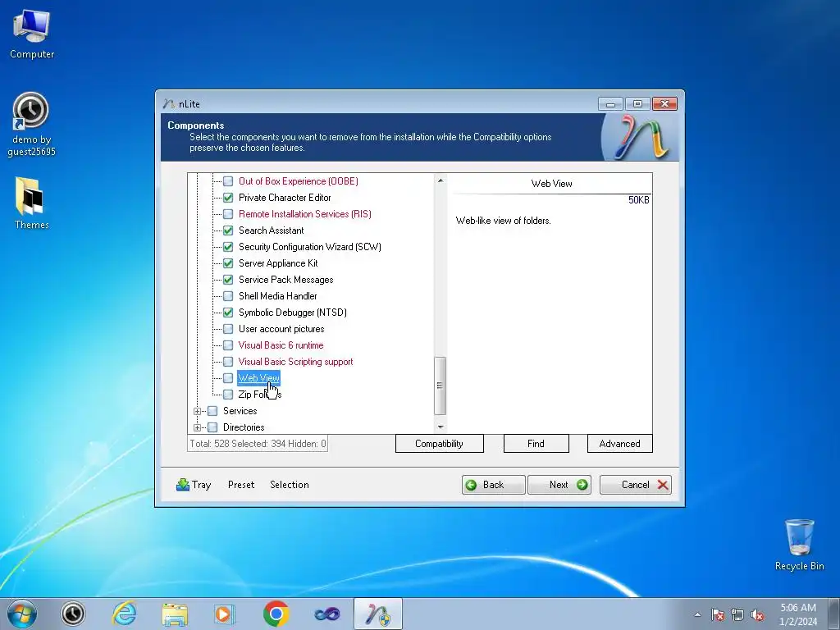Launch Internet Explorer from taskbar
840x630 pixels.
(x=125, y=614)
